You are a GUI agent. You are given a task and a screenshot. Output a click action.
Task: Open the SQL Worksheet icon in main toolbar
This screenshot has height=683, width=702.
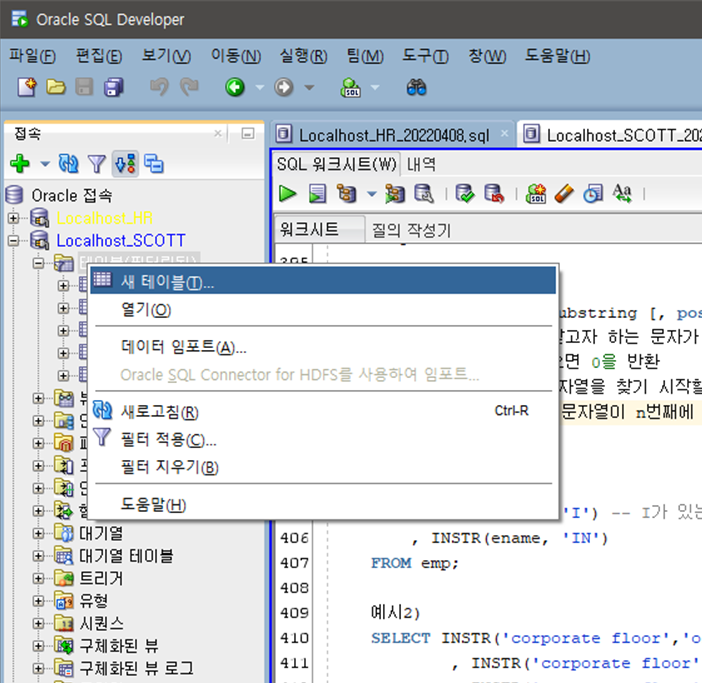[351, 87]
